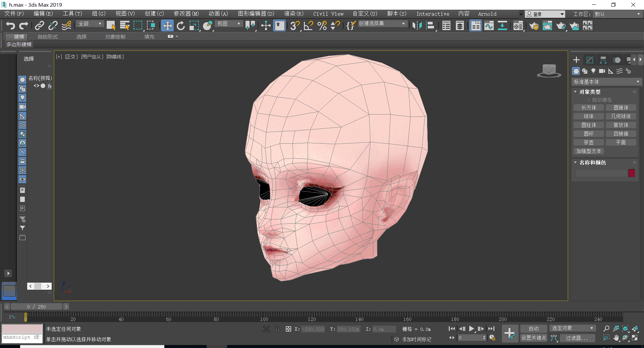Viewport: 644px width, 348px height.
Task: Click the Undo arrow in the main toolbar
Action: coord(10,26)
